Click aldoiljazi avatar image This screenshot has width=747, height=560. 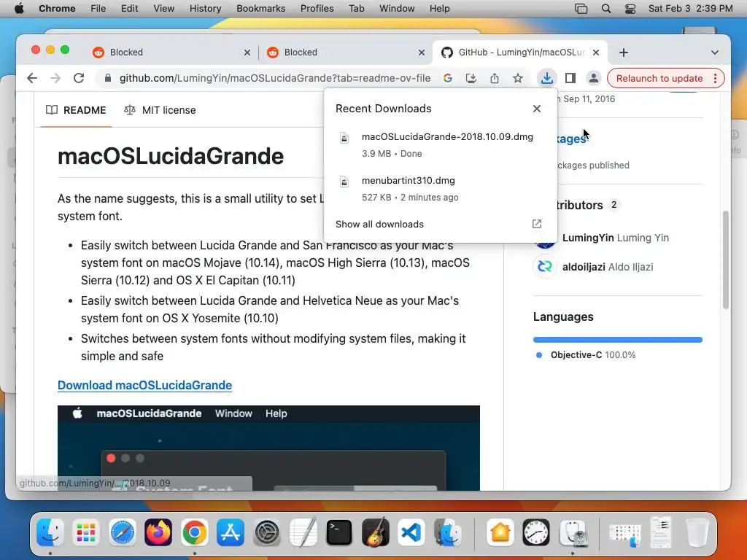[x=544, y=267]
